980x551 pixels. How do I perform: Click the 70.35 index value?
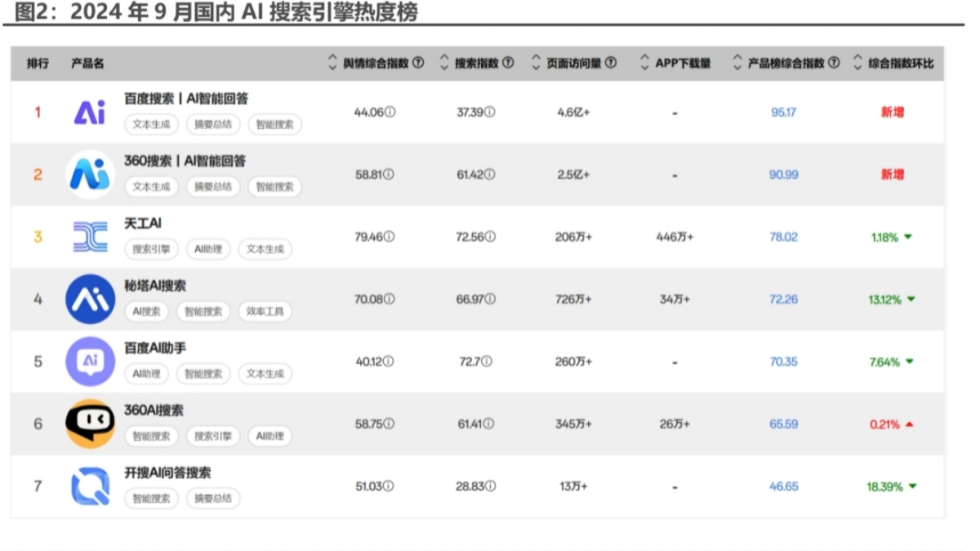point(783,362)
